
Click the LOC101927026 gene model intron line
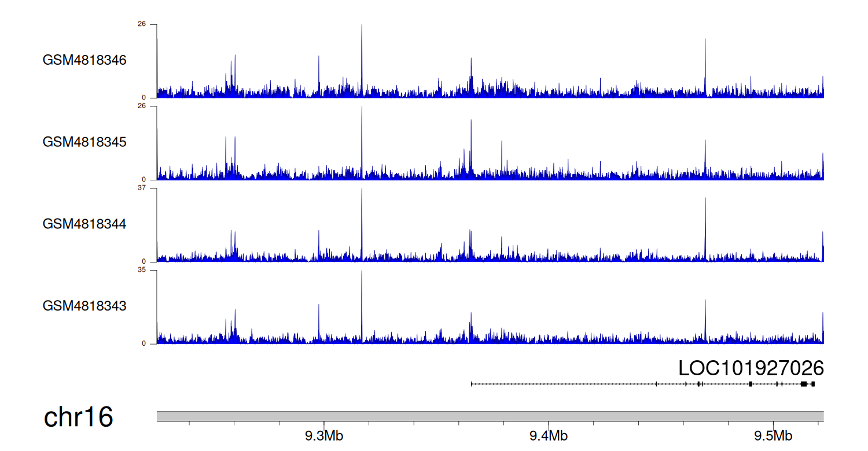tap(561, 384)
